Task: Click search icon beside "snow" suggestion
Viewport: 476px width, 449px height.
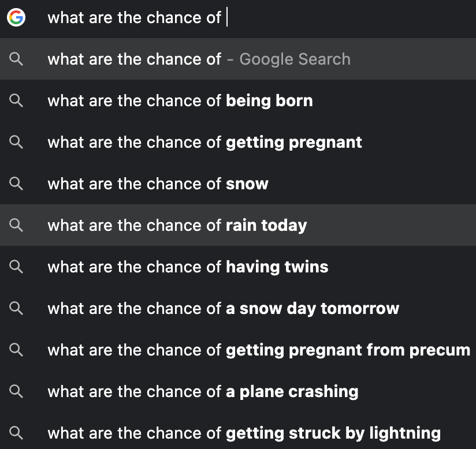Action: click(x=16, y=184)
